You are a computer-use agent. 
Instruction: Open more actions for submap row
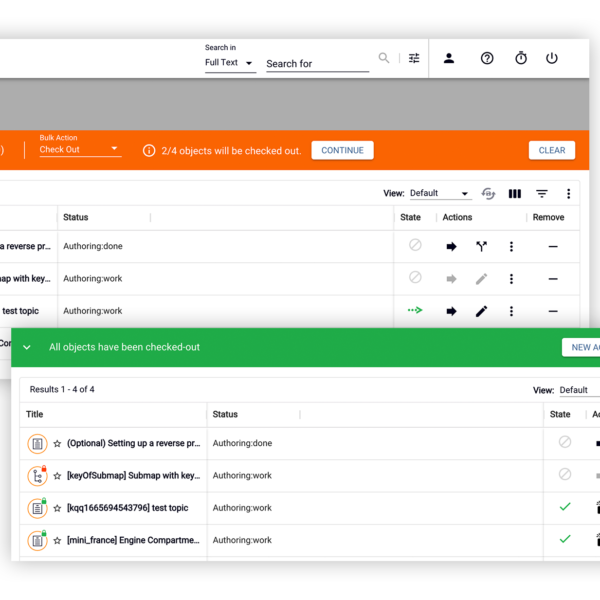[x=511, y=279]
